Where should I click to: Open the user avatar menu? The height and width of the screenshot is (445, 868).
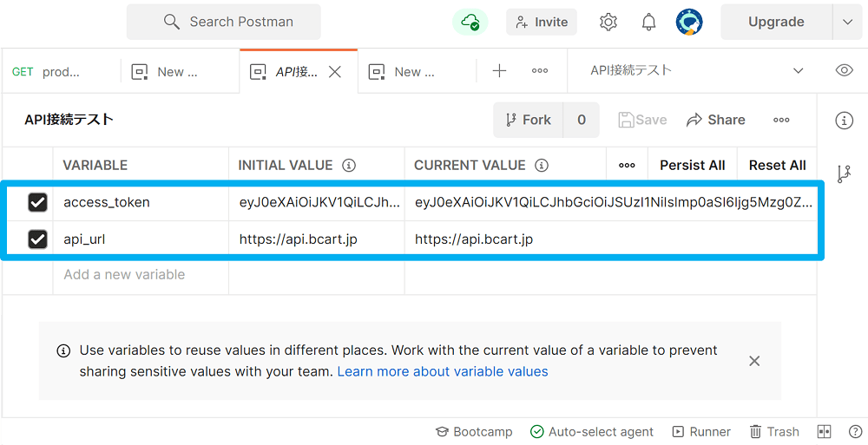[x=689, y=23]
